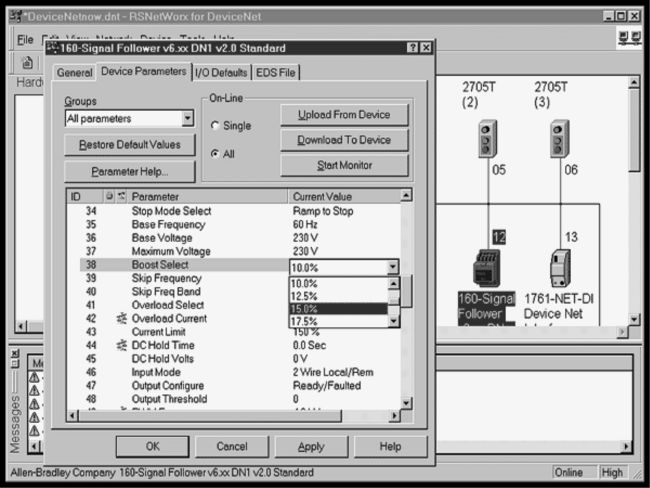Choose 17.5% in the Boost Select list
Screen dimensions: 650x488
pos(338,321)
